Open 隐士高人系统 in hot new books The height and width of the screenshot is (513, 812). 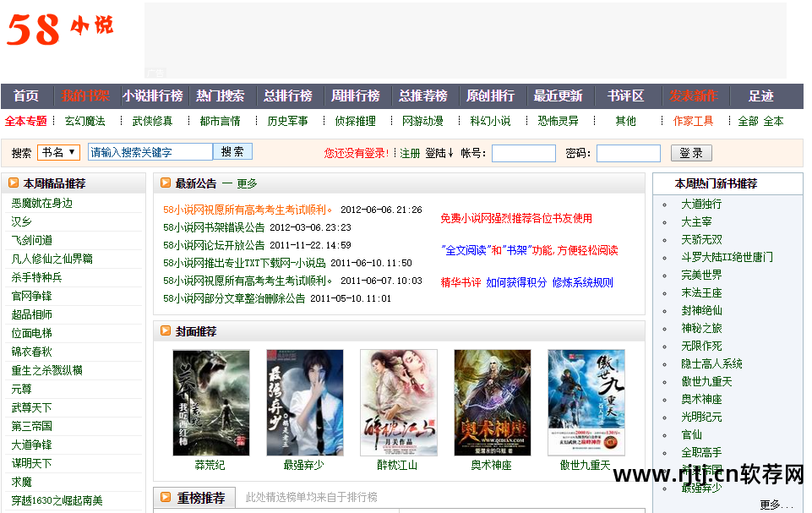pos(711,363)
